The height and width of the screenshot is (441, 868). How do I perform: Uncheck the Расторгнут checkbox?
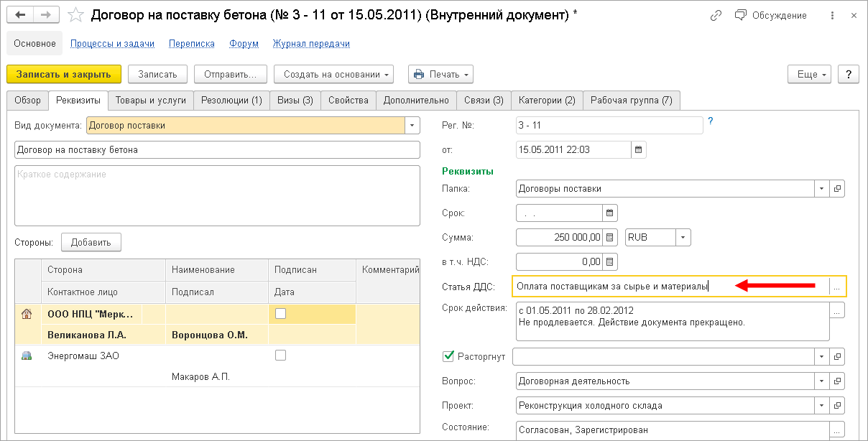click(x=449, y=356)
